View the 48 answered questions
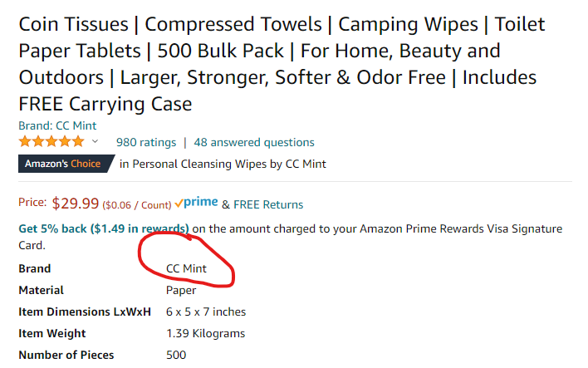Image resolution: width=588 pixels, height=368 pixels. coord(254,143)
